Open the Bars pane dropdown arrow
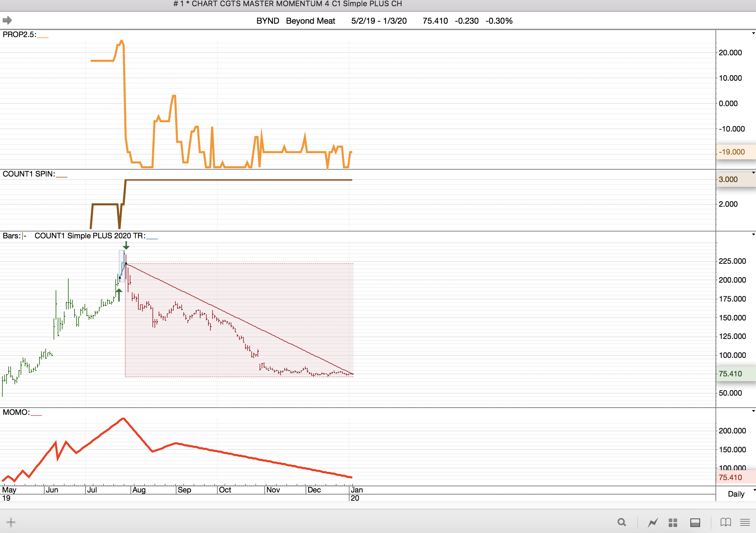 click(x=753, y=235)
